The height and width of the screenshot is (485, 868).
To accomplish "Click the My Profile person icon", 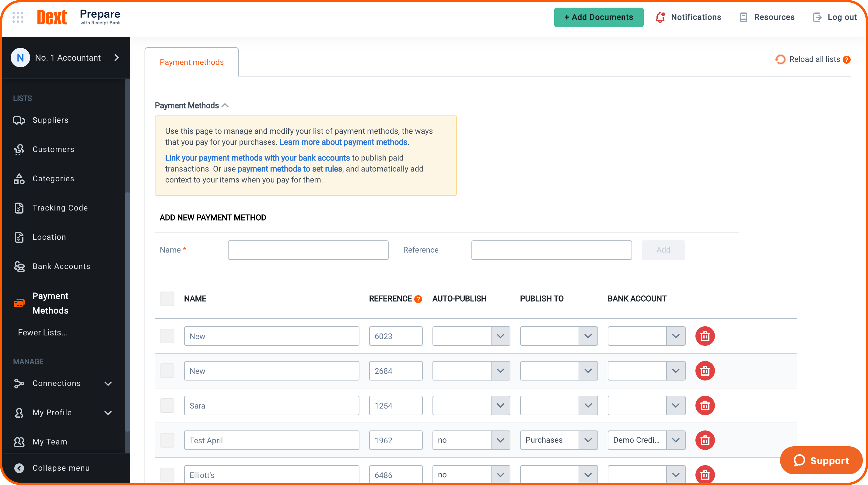I will click(19, 412).
